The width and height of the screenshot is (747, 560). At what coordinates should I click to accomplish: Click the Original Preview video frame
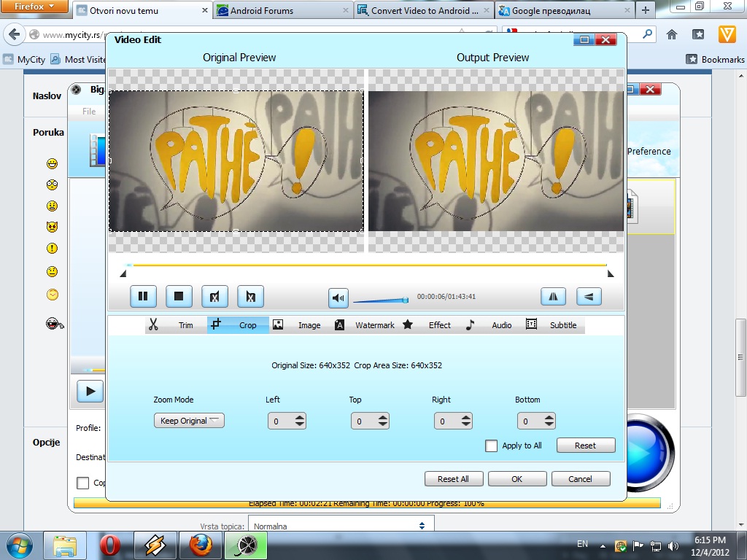click(x=236, y=161)
